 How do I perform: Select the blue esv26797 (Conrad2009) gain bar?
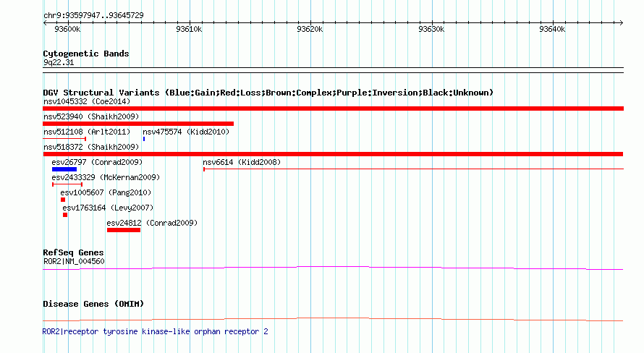(64, 169)
